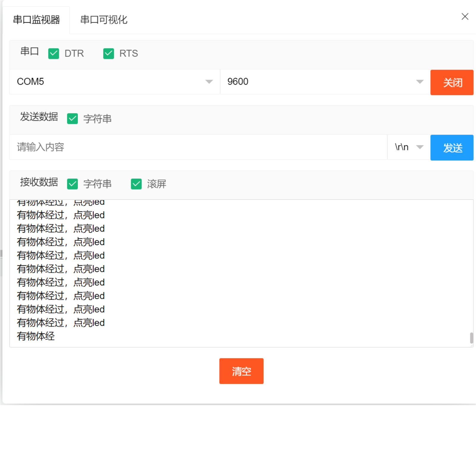Screen dimensions: 476x476
Task: Toggle the RTS checkbox
Action: click(x=109, y=54)
